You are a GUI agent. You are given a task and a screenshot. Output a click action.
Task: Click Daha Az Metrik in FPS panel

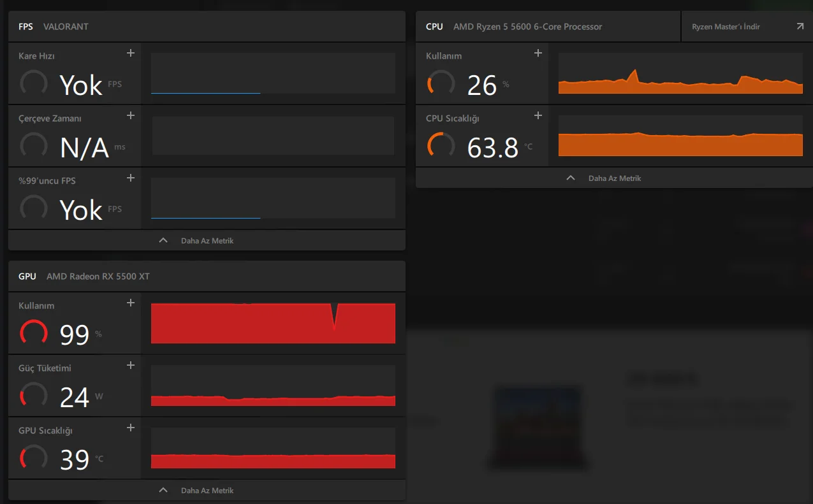[207, 241]
